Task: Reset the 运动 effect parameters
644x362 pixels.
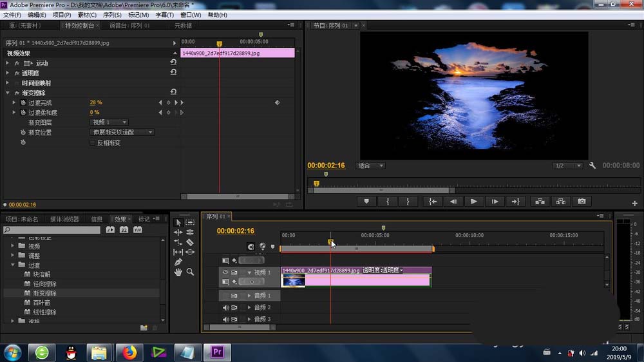Action: tap(173, 63)
